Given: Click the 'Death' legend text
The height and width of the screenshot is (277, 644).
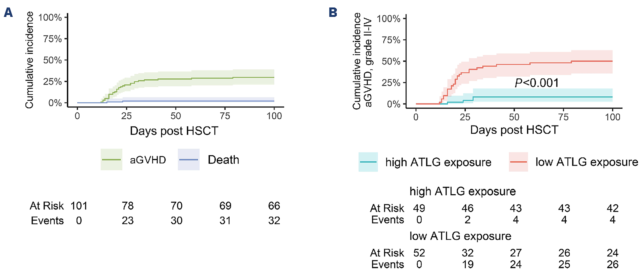Looking at the screenshot, I should click(223, 160).
